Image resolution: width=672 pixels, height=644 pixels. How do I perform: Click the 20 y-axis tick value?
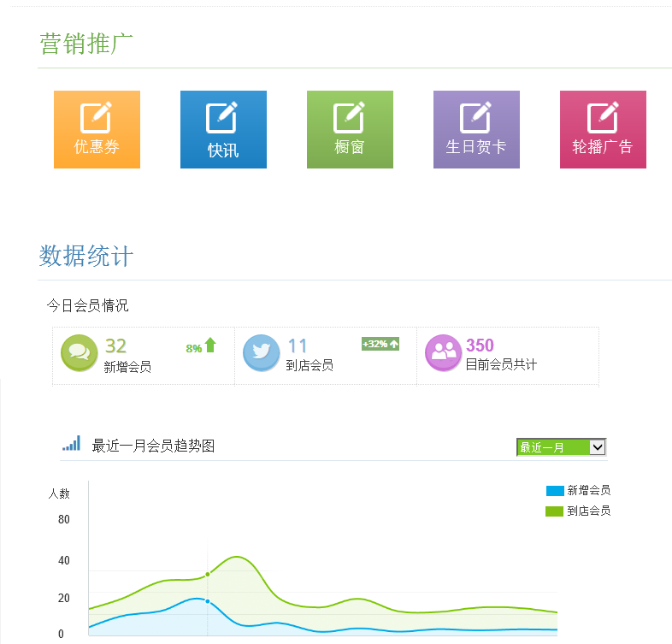click(64, 598)
